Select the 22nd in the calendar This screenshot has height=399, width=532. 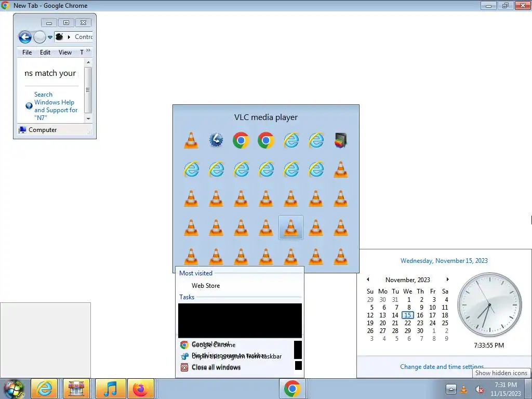pos(408,323)
